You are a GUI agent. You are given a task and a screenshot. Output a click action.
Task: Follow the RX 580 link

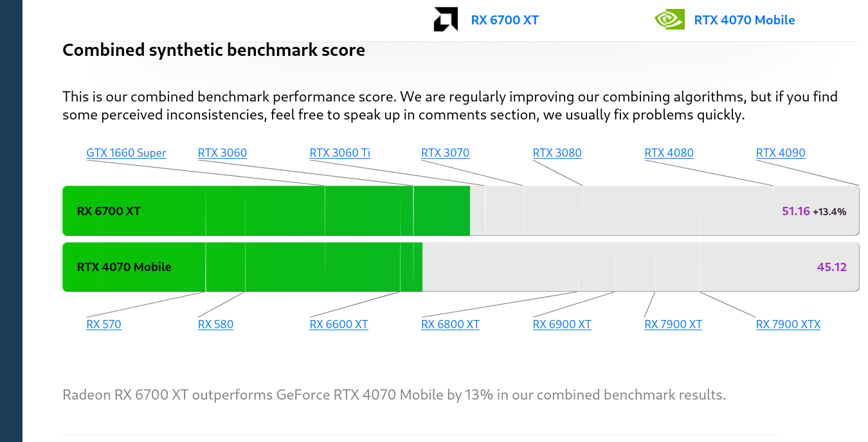[x=215, y=324]
